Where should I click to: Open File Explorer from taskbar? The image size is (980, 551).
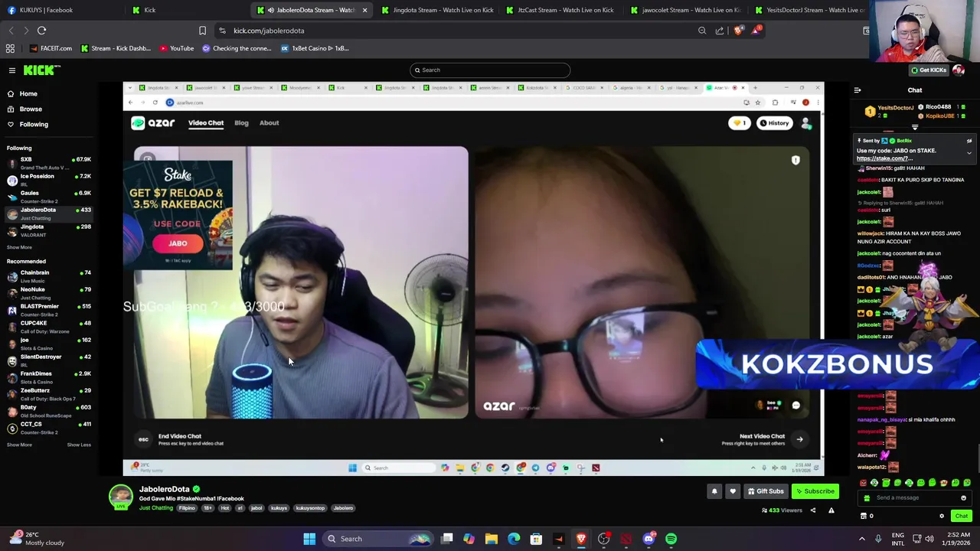coord(492,539)
